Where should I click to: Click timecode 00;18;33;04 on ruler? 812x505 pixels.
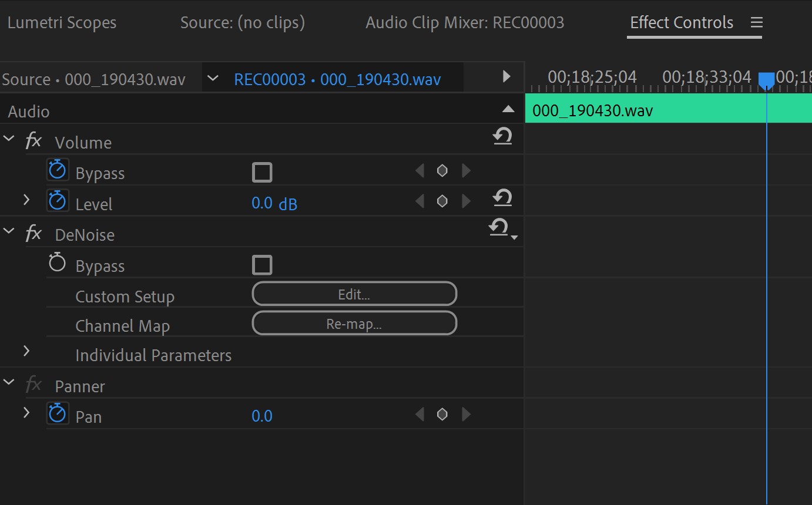(707, 77)
